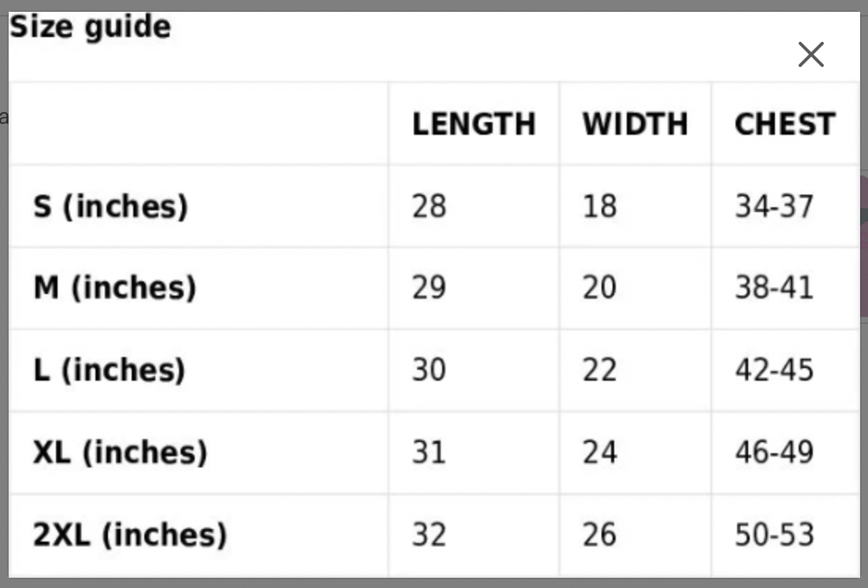Click the XL (inches) row label
868x588 pixels.
click(x=120, y=452)
